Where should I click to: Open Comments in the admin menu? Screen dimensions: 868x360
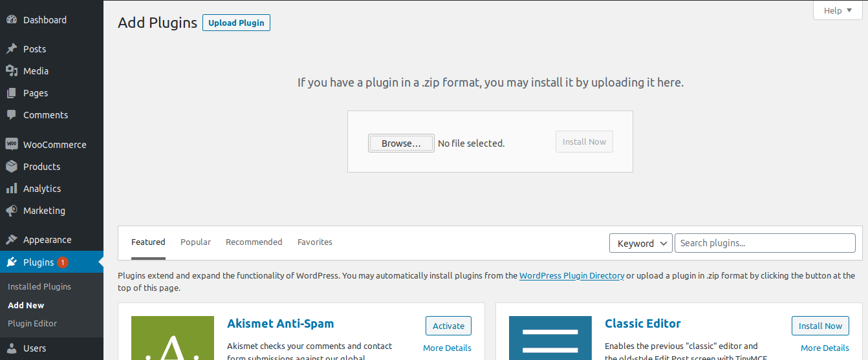click(x=52, y=115)
